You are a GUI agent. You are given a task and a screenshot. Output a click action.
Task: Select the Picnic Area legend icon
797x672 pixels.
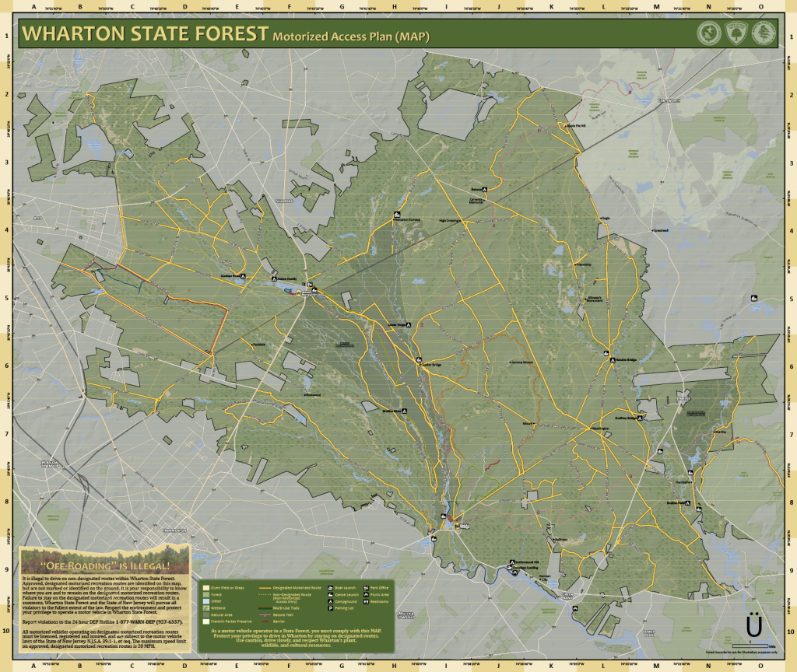[x=366, y=594]
